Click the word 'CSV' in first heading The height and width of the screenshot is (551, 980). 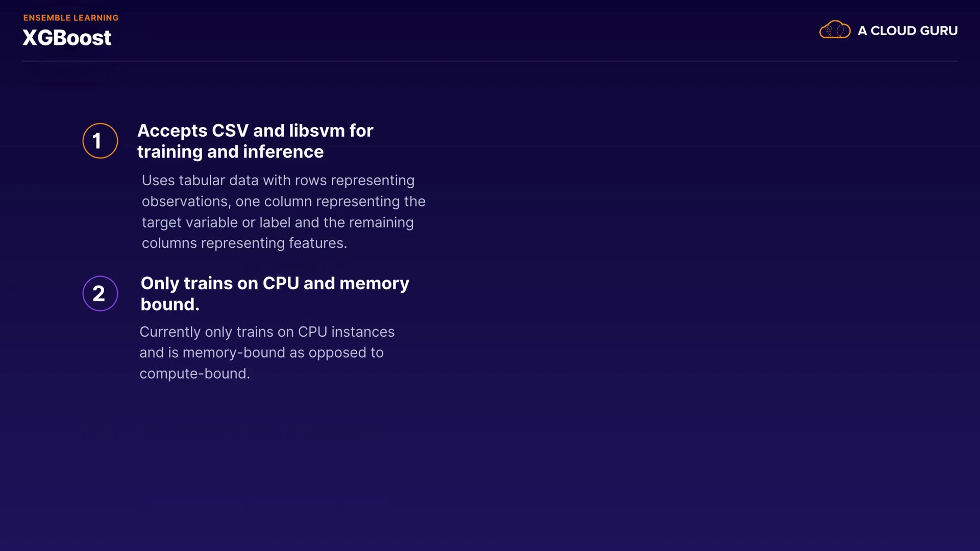pyautogui.click(x=230, y=131)
